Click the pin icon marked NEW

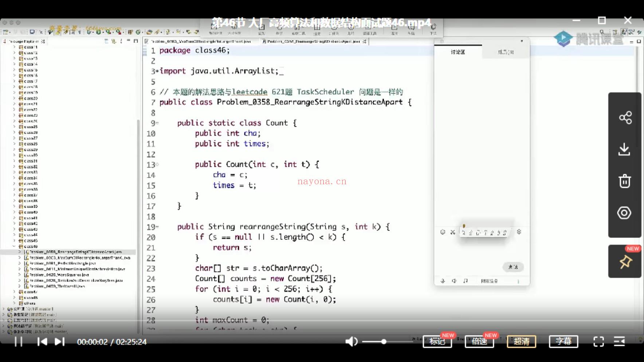625,262
